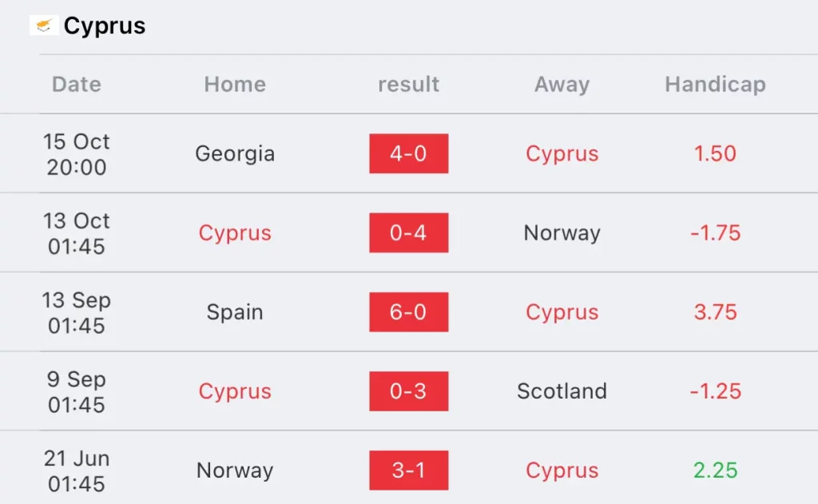This screenshot has height=504, width=818.
Task: Open the 3-1 Norway vs Cyprus result
Action: tap(408, 470)
